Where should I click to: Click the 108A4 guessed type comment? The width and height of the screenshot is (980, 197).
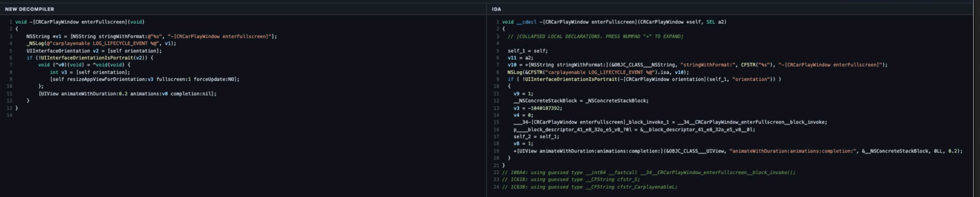[x=649, y=173]
